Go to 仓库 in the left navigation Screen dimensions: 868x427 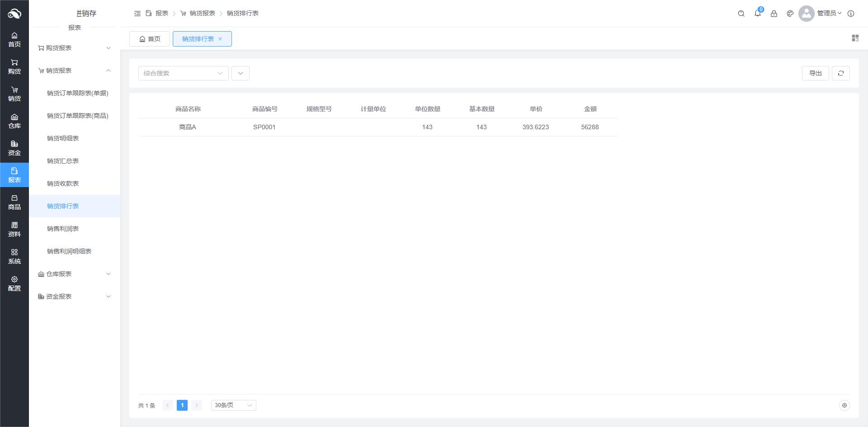click(14, 121)
